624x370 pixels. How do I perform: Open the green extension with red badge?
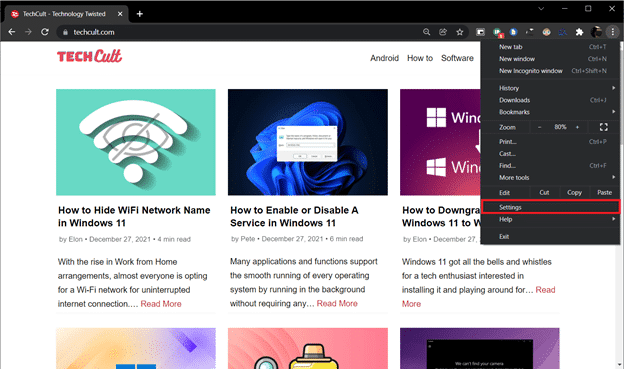coord(497,33)
